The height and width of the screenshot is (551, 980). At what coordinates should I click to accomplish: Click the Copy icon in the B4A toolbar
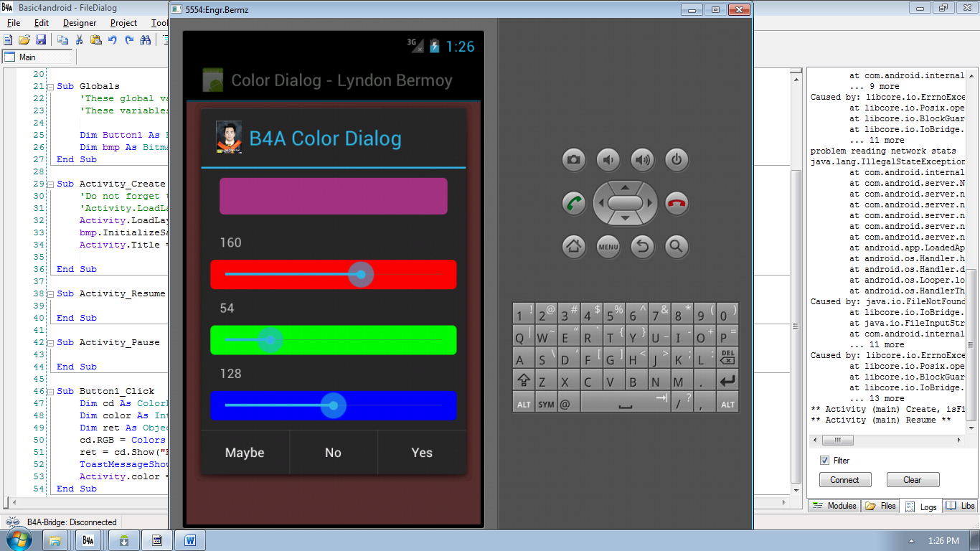point(63,40)
